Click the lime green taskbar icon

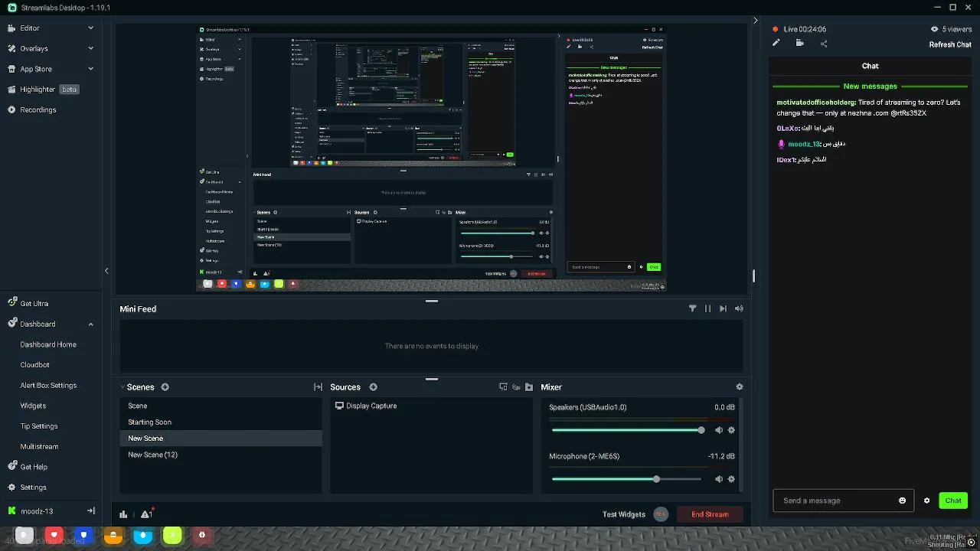[172, 535]
